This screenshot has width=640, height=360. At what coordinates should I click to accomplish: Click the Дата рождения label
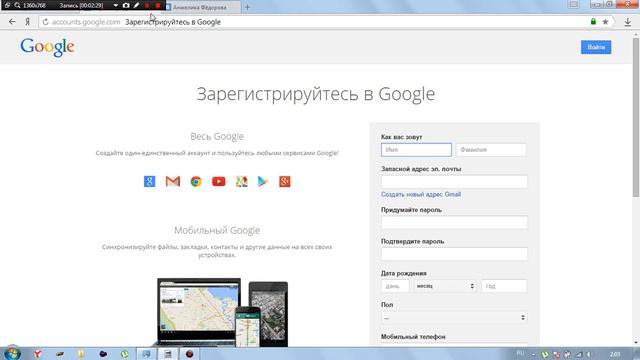404,273
